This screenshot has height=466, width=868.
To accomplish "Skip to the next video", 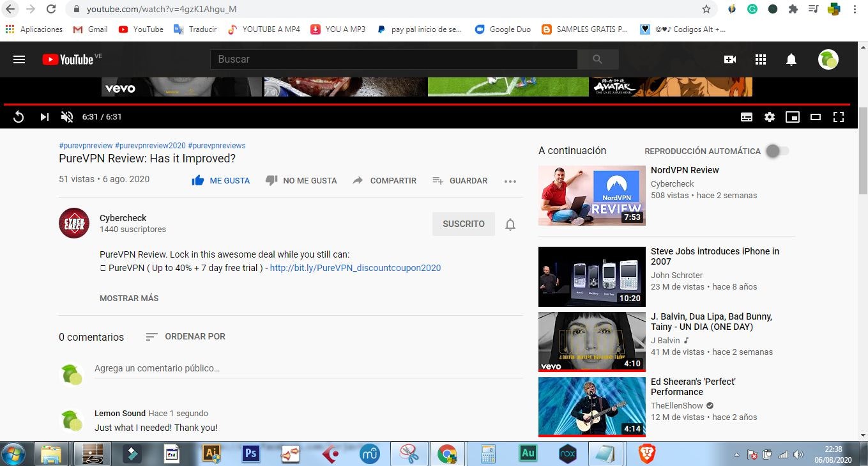I will point(44,117).
